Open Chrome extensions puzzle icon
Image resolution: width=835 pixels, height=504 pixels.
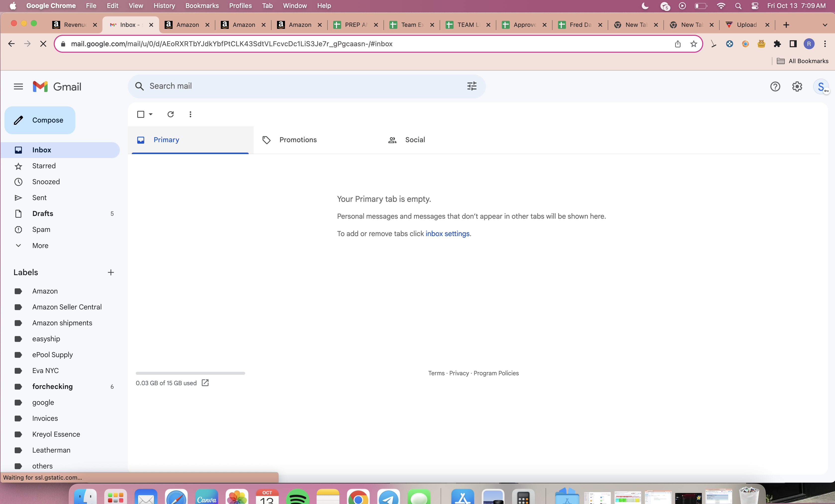click(777, 44)
